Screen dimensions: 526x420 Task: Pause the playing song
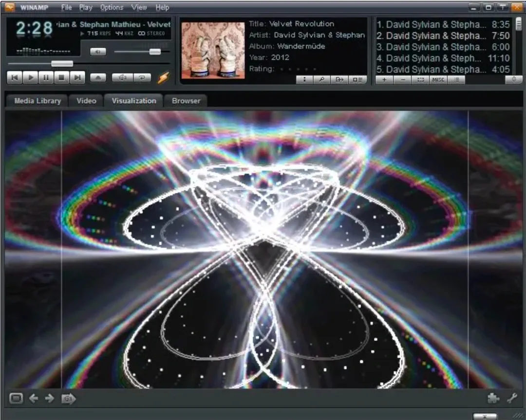(x=46, y=77)
